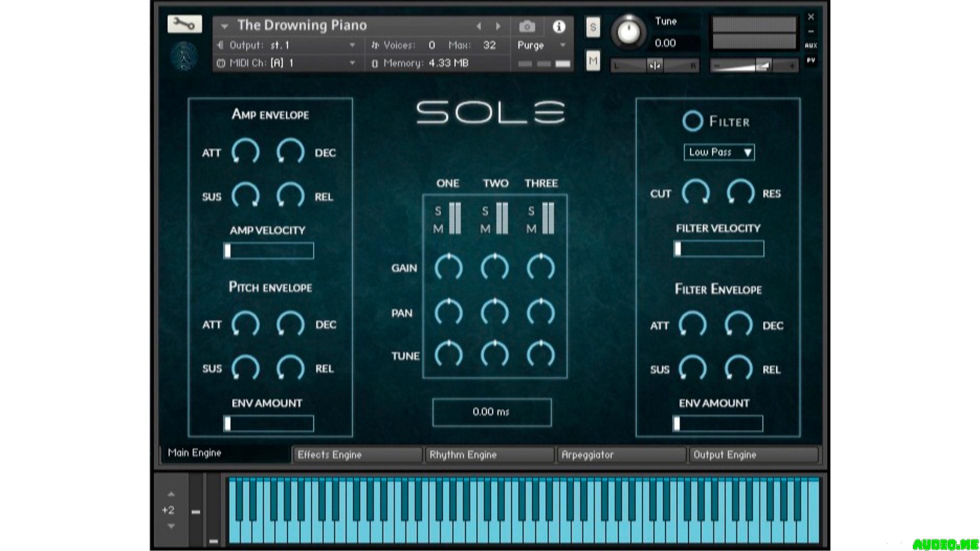
Task: Toggle the Filter on/off circle
Action: [692, 121]
